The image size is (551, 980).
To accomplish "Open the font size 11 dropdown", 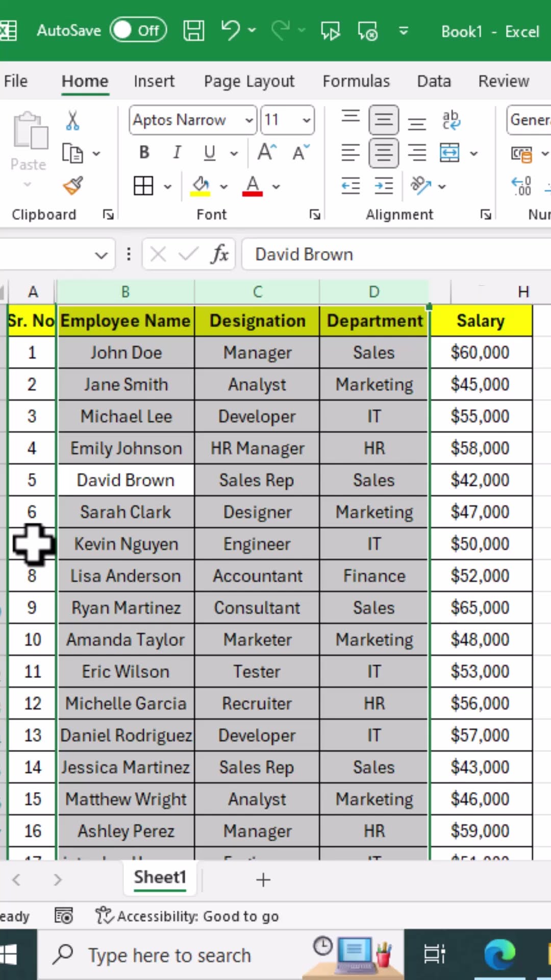I will (307, 120).
